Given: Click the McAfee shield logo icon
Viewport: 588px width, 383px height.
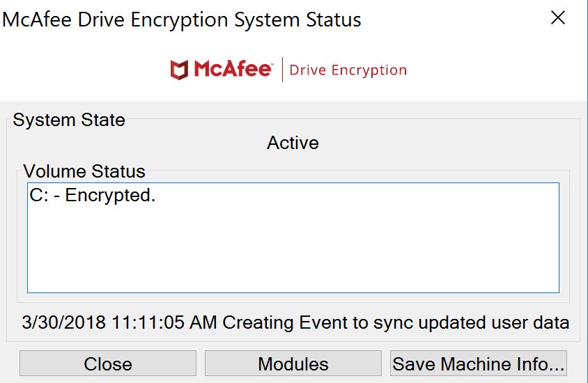Looking at the screenshot, I should 180,70.
